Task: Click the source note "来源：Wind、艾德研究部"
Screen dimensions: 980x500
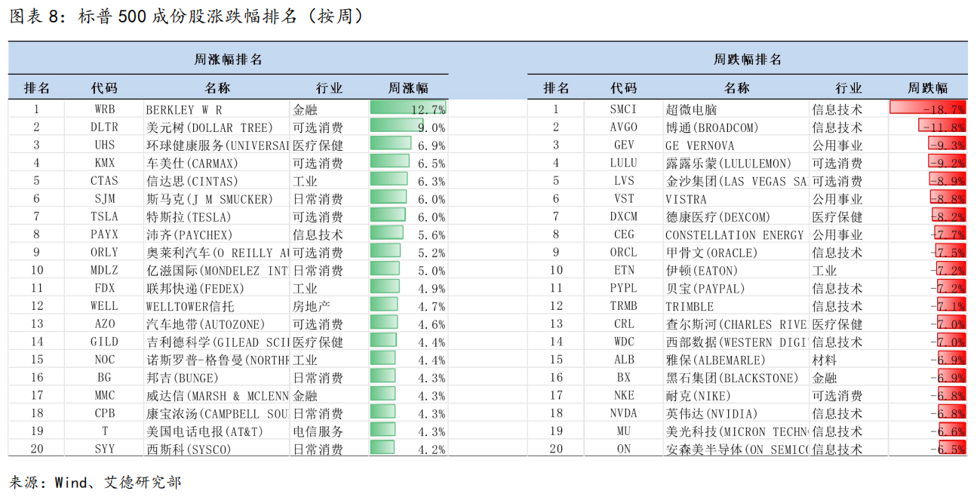Action: [95, 482]
